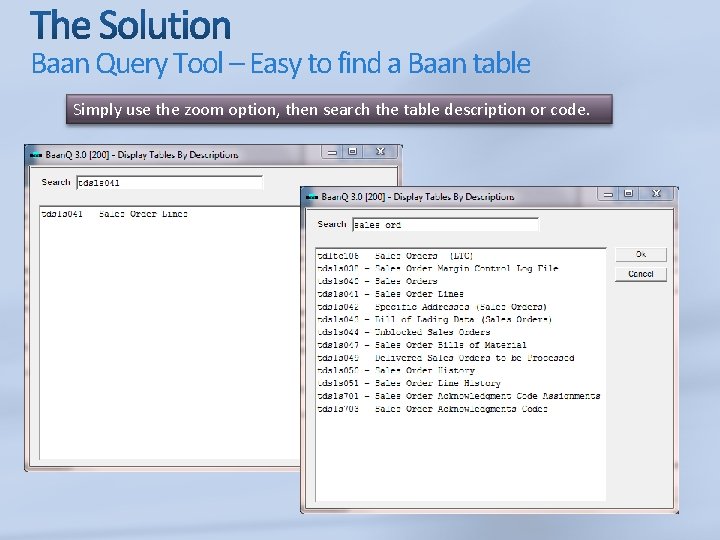Select 'Sales Order Acknowledgment Code Assignments' row
This screenshot has width=720, height=540.
459,396
